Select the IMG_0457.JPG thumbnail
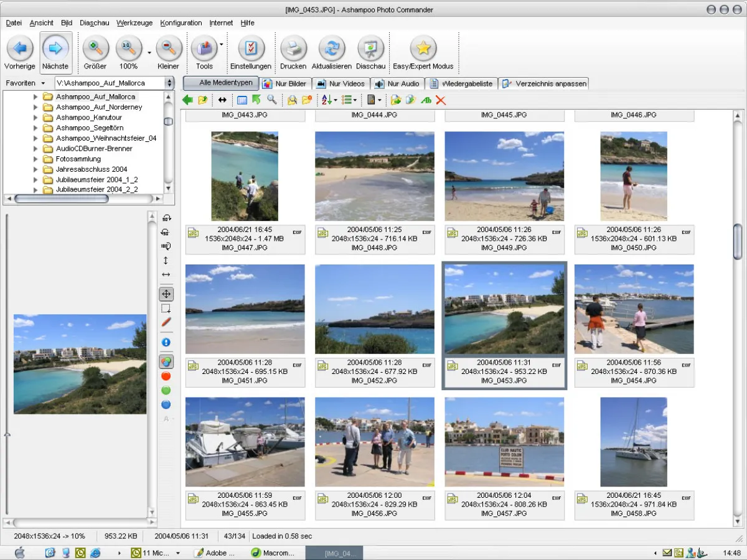The image size is (747, 560). (504, 443)
